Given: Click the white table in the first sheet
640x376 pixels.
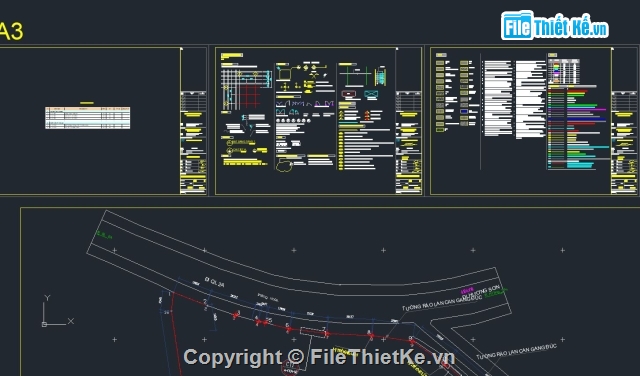Looking at the screenshot, I should tap(88, 118).
